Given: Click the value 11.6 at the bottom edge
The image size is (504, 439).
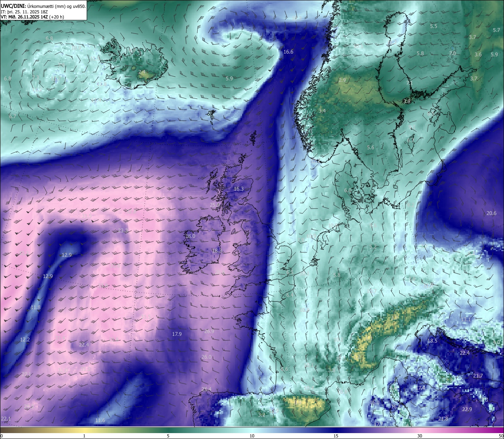Looking at the screenshot, I should click(100, 420).
